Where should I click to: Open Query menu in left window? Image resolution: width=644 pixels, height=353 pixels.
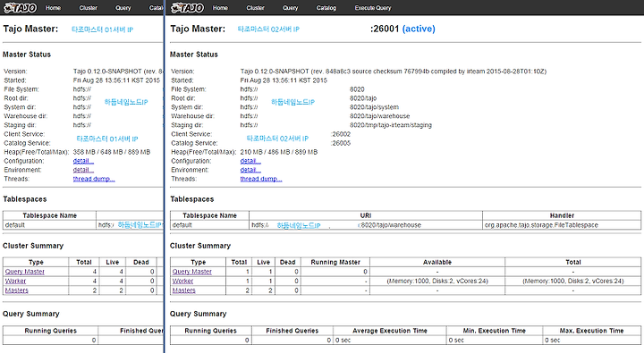(123, 8)
